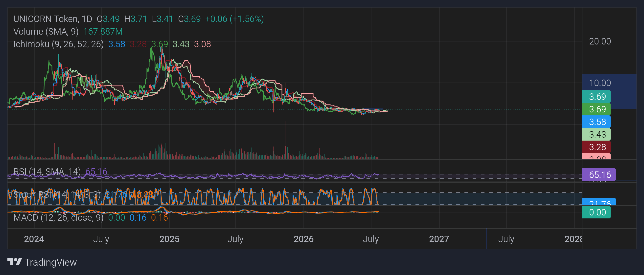Select the Stoch RSI indicator label

[x=57, y=194]
